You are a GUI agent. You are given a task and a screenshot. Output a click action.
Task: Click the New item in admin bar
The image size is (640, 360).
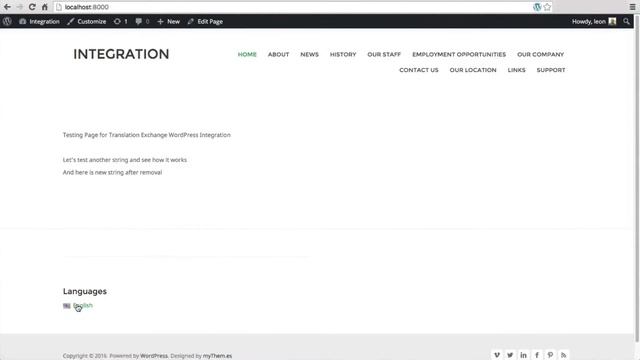coord(169,21)
